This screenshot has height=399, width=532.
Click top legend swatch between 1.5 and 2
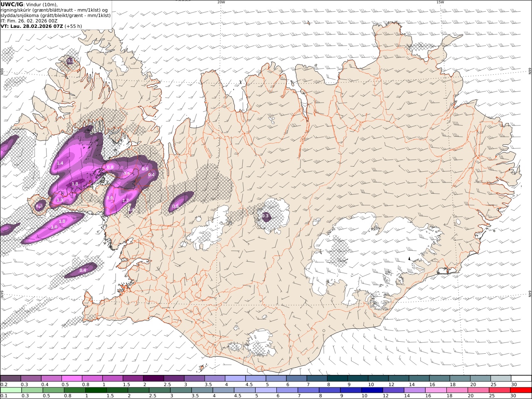click(133, 379)
